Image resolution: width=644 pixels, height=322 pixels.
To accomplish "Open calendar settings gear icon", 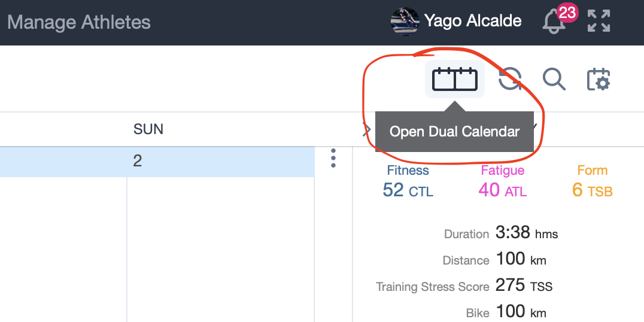I will [x=599, y=79].
